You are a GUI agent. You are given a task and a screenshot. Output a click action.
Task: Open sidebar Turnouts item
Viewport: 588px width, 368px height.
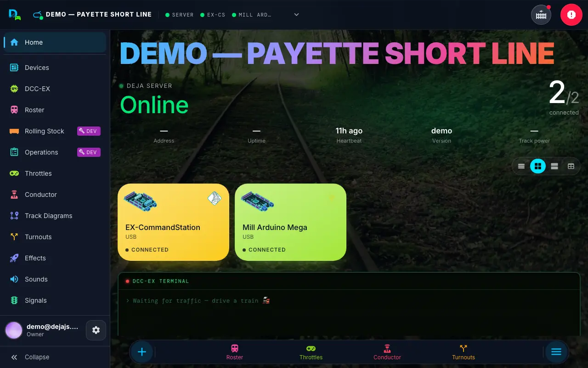pos(55,237)
